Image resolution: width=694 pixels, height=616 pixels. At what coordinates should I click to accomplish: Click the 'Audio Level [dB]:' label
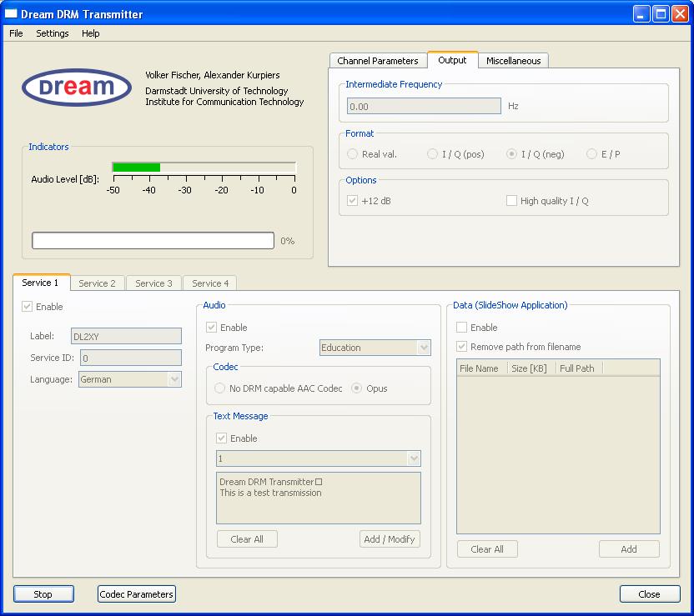(x=65, y=179)
